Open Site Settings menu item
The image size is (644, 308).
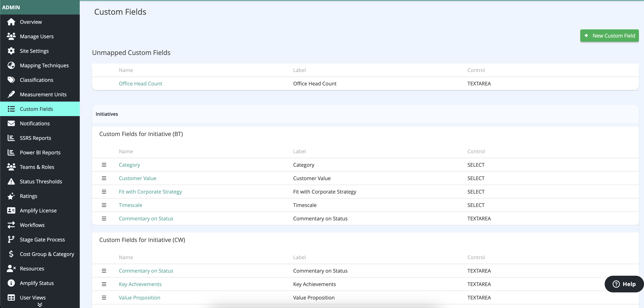(40, 51)
